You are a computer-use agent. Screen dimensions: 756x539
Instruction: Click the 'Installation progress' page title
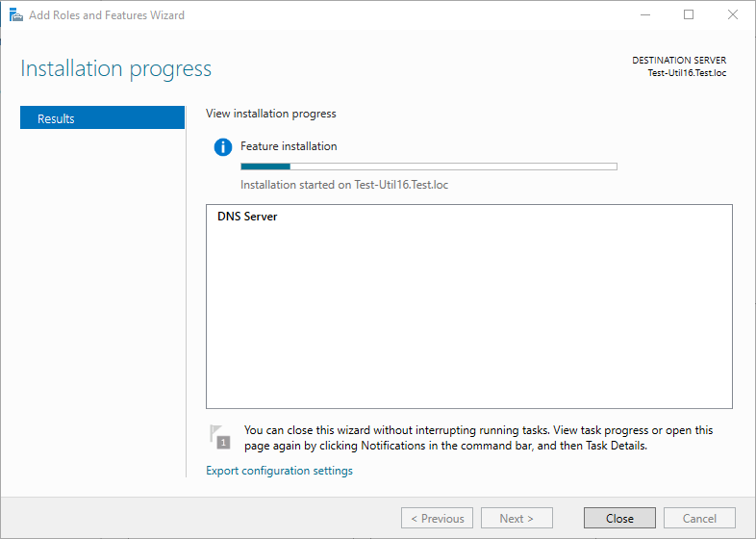click(x=115, y=69)
